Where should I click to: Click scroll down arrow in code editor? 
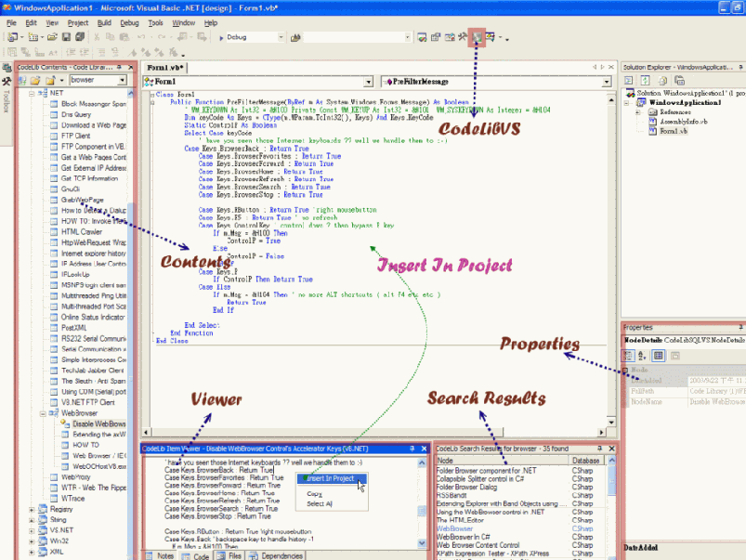[611, 422]
